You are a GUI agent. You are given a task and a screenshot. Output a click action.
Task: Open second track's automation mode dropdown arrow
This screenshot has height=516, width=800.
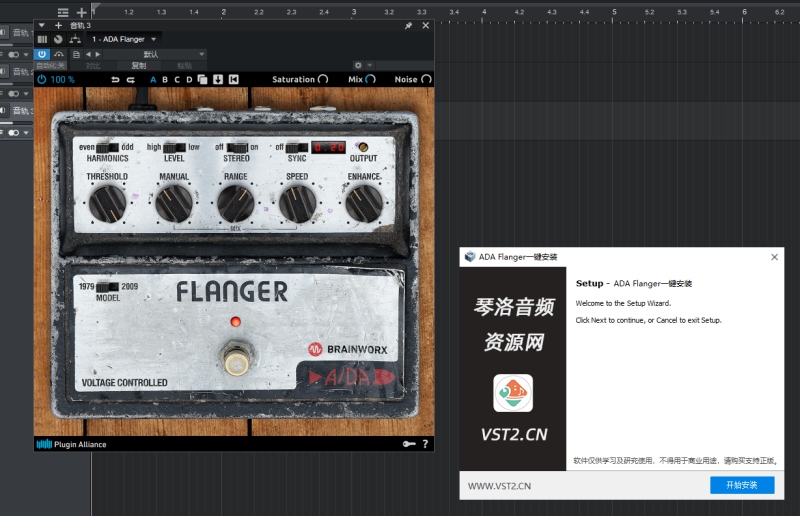coord(26,93)
